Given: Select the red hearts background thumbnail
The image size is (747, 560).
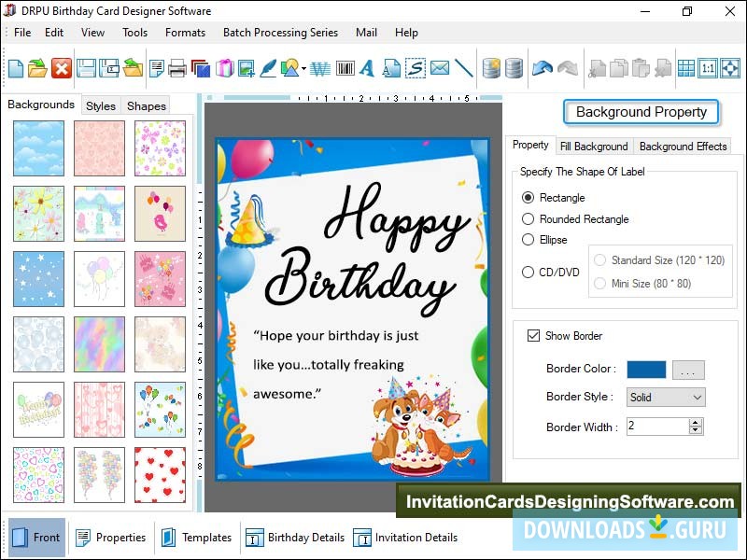Looking at the screenshot, I should tap(159, 476).
